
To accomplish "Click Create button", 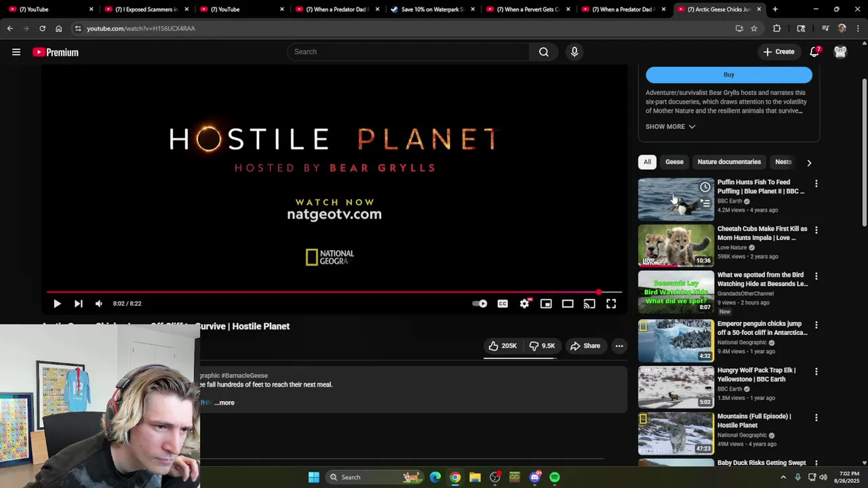I will (778, 52).
